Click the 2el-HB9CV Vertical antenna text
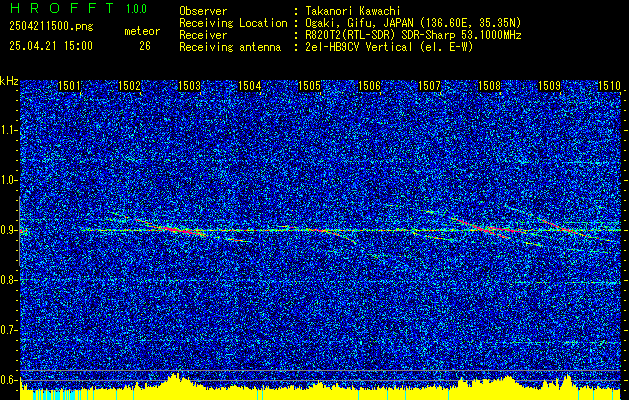Viewport: 629px width, 400px height. point(389,47)
